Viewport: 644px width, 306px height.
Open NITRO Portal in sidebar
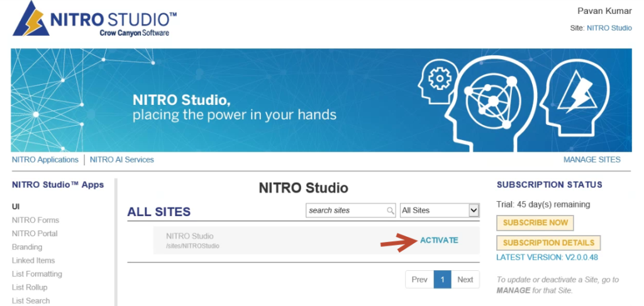35,234
